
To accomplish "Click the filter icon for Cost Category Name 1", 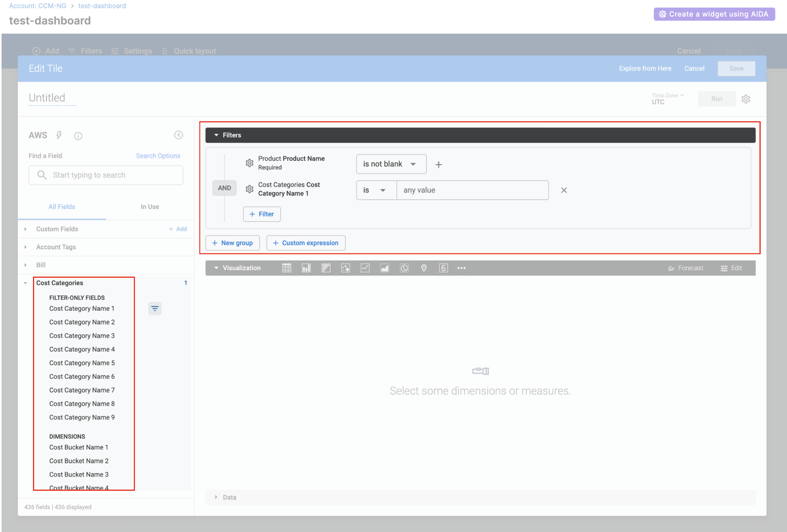I will pos(155,309).
